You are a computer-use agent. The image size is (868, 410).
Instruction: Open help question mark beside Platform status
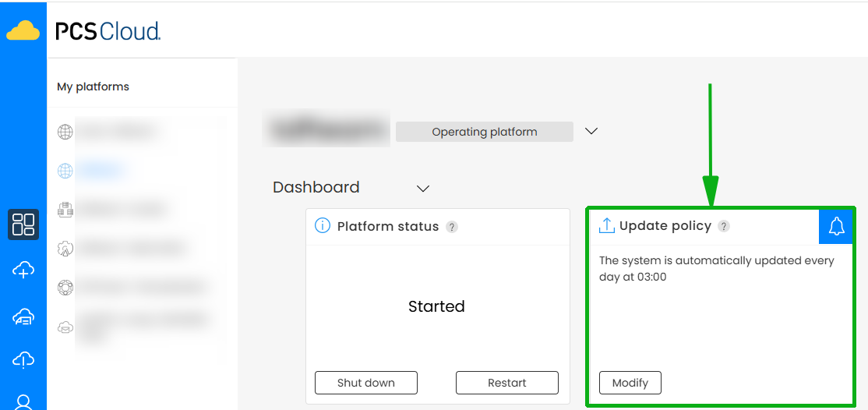tap(452, 227)
